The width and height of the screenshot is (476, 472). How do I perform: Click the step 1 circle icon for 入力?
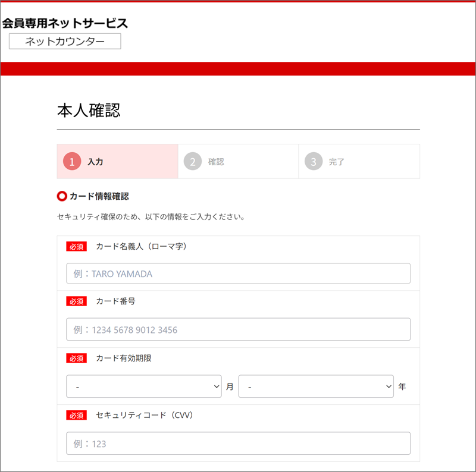[x=72, y=161]
